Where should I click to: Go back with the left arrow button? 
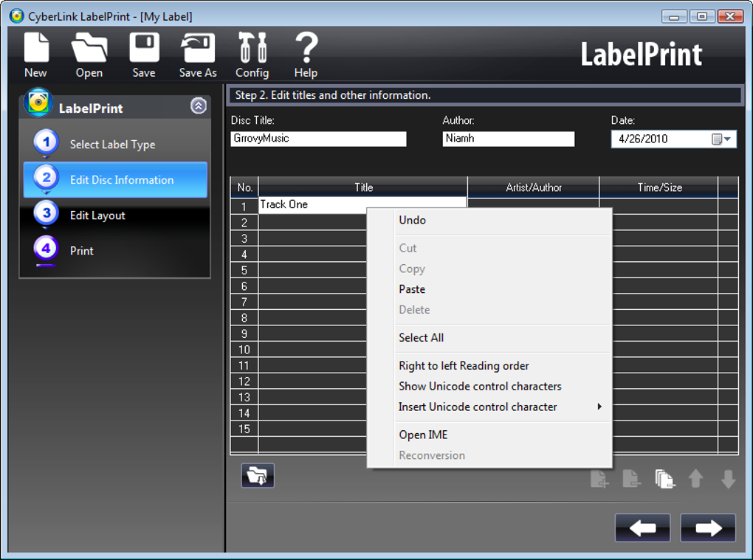click(642, 528)
